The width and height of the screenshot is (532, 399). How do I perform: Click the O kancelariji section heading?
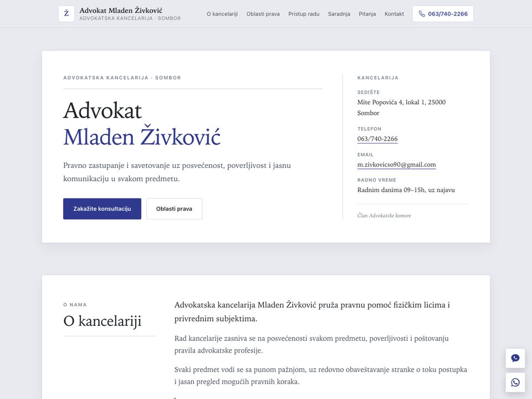coord(102,321)
